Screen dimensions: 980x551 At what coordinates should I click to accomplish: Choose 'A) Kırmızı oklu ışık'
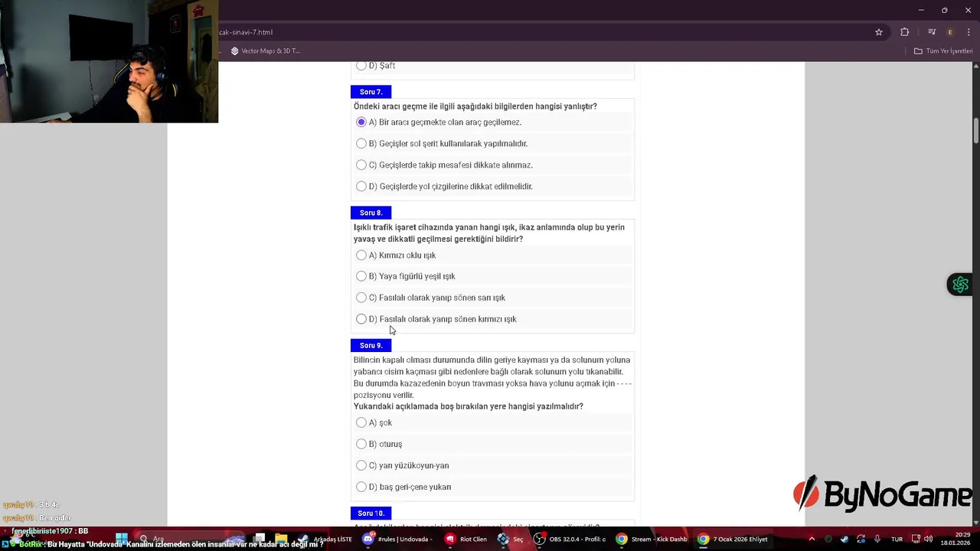point(361,256)
